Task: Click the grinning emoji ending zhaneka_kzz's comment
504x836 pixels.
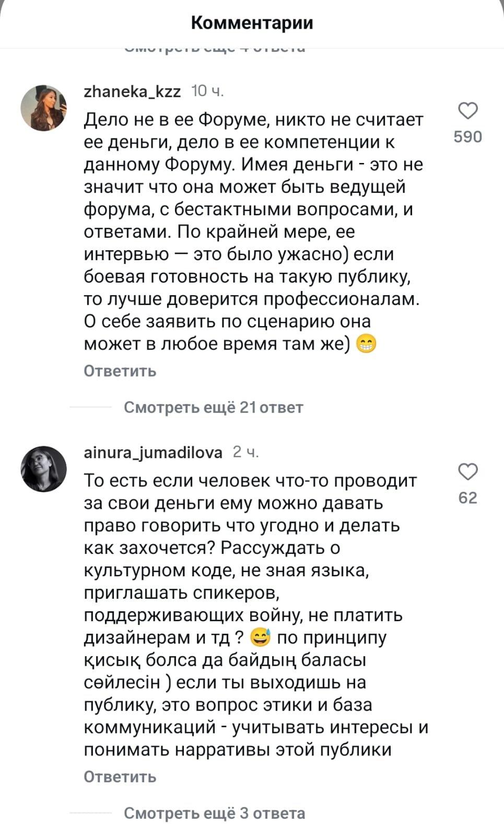Action: [366, 344]
